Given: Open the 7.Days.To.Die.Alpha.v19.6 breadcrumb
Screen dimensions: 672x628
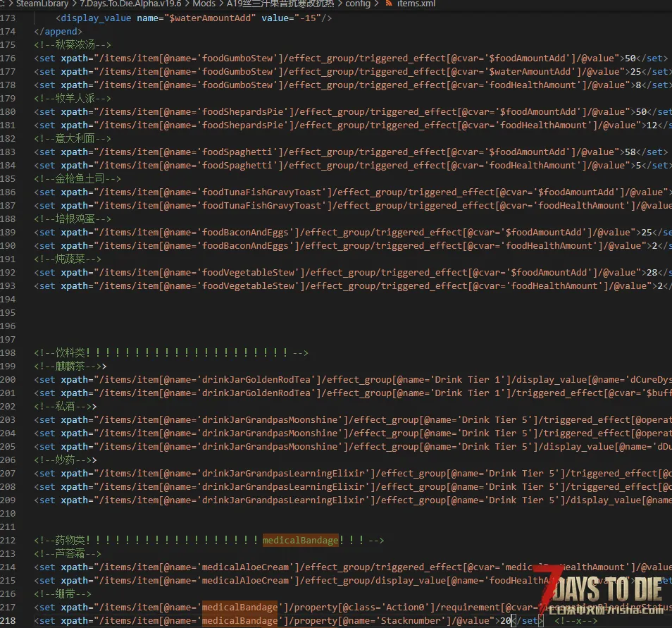Looking at the screenshot, I should tap(130, 4).
